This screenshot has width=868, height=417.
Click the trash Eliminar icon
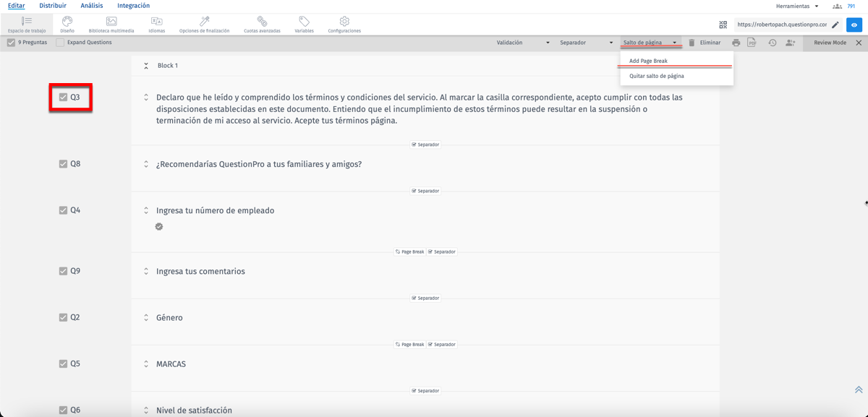(x=692, y=43)
